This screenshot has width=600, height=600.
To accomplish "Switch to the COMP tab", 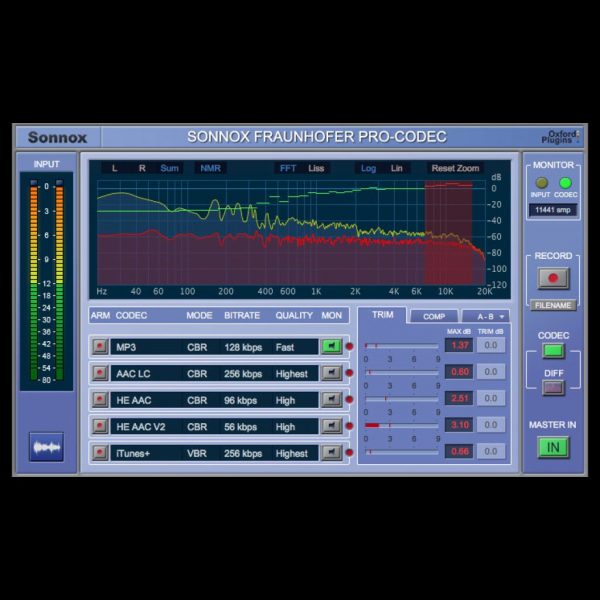I will click(x=434, y=316).
